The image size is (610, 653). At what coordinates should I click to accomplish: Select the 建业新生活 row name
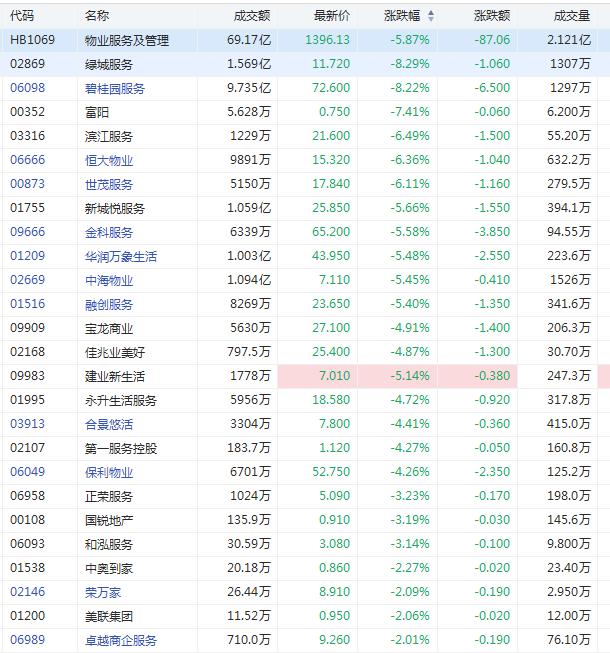click(115, 376)
